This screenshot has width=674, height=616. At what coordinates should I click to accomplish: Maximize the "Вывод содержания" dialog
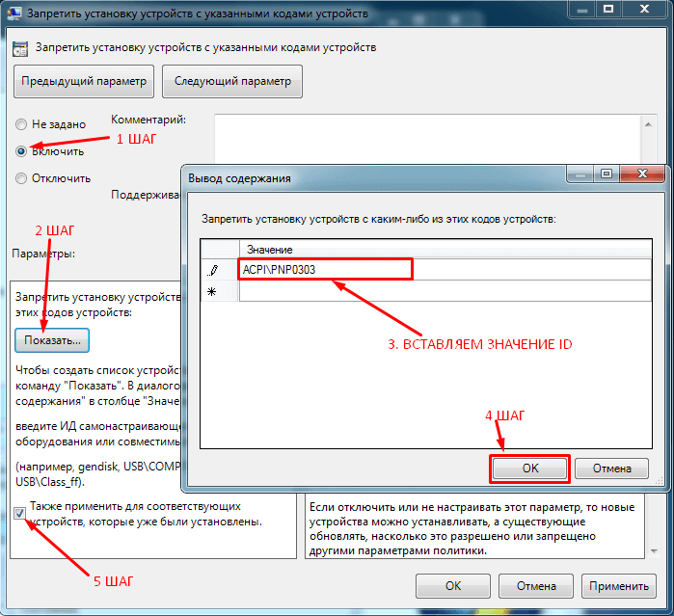[x=607, y=174]
